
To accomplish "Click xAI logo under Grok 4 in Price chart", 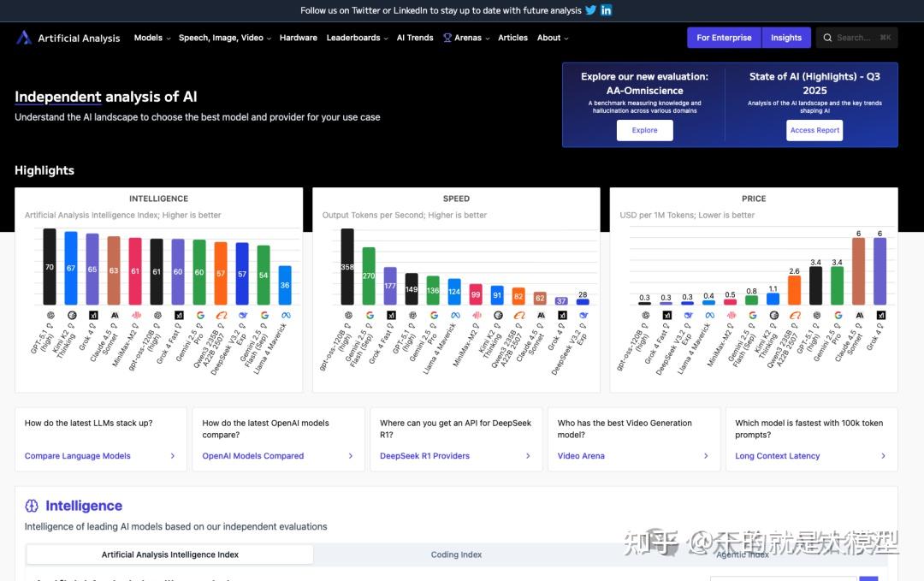I will tap(881, 315).
